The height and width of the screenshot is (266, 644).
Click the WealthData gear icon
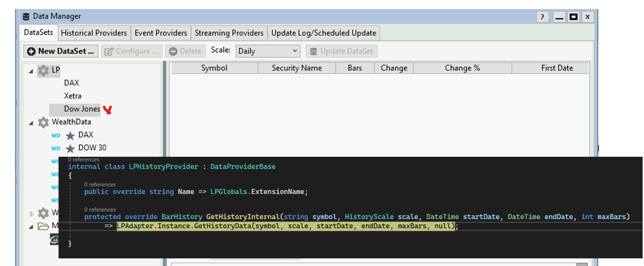point(43,122)
